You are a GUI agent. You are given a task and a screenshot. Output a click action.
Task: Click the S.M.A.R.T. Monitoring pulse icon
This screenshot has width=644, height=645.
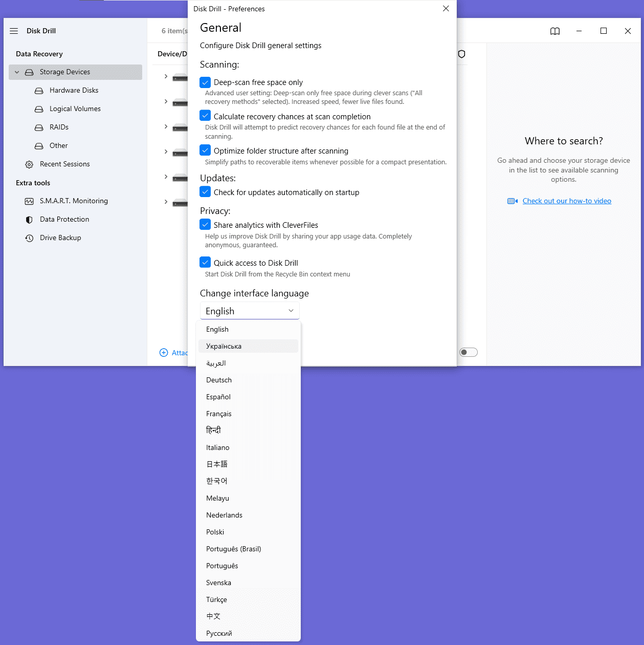29,201
